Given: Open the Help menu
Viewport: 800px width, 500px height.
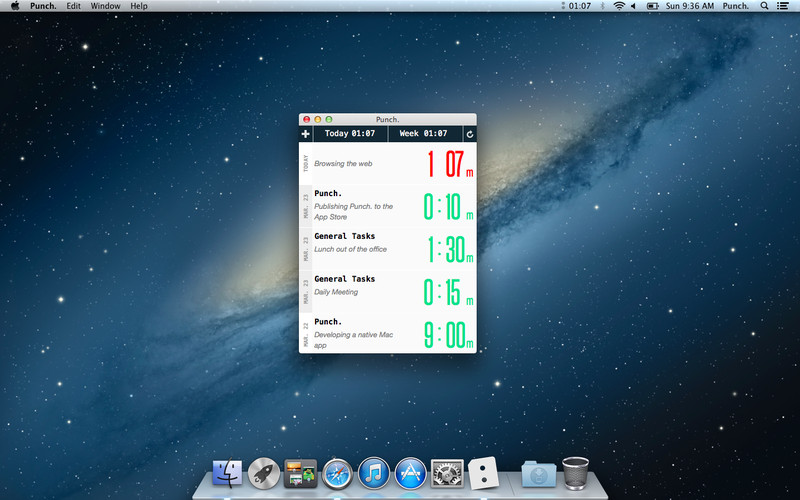Looking at the screenshot, I should point(139,6).
